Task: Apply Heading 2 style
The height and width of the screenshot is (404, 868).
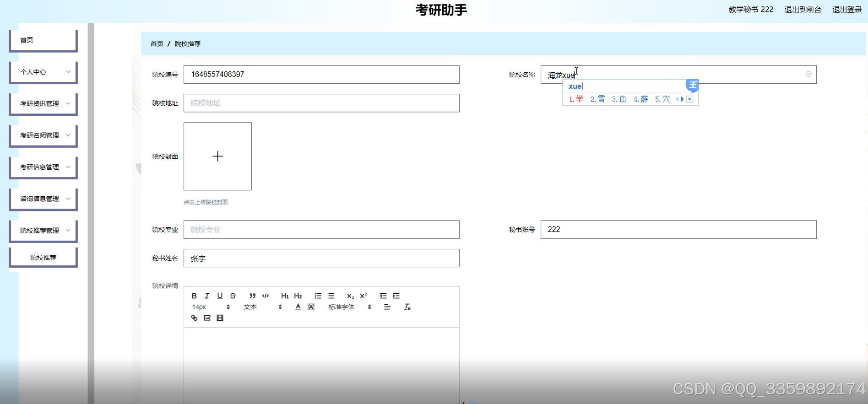Action: [x=298, y=296]
